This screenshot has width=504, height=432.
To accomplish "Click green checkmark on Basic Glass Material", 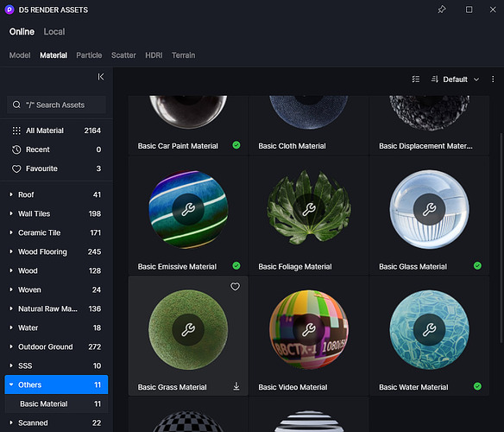I will [x=477, y=265].
